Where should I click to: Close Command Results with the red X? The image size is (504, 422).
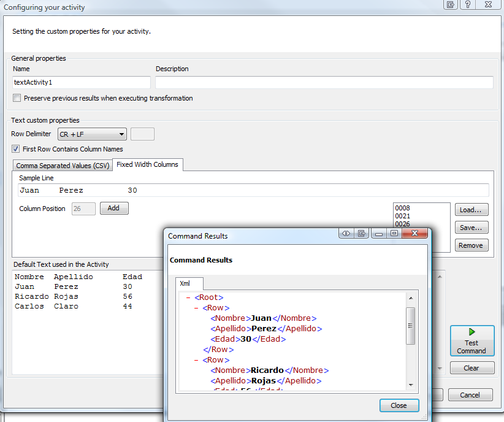415,233
